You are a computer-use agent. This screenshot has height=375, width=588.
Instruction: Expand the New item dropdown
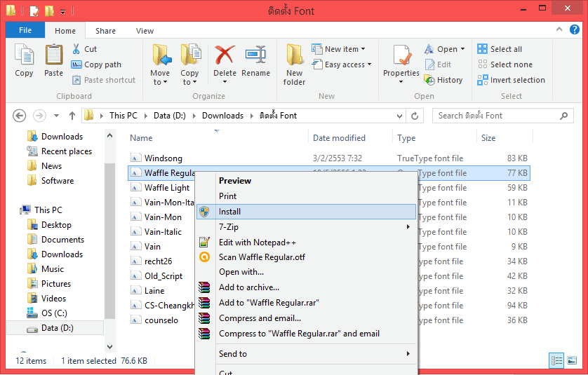(363, 49)
